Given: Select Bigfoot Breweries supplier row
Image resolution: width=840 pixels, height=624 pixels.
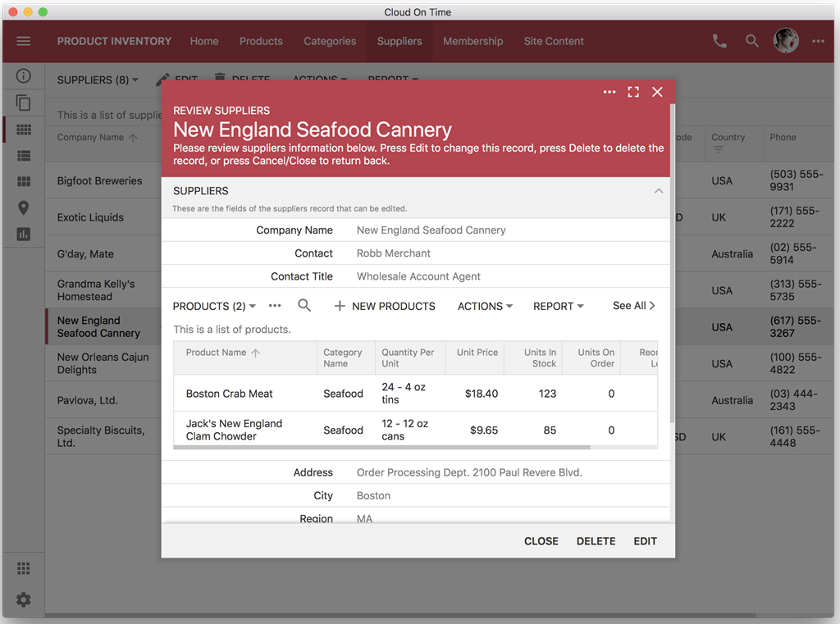Looking at the screenshot, I should tap(103, 180).
